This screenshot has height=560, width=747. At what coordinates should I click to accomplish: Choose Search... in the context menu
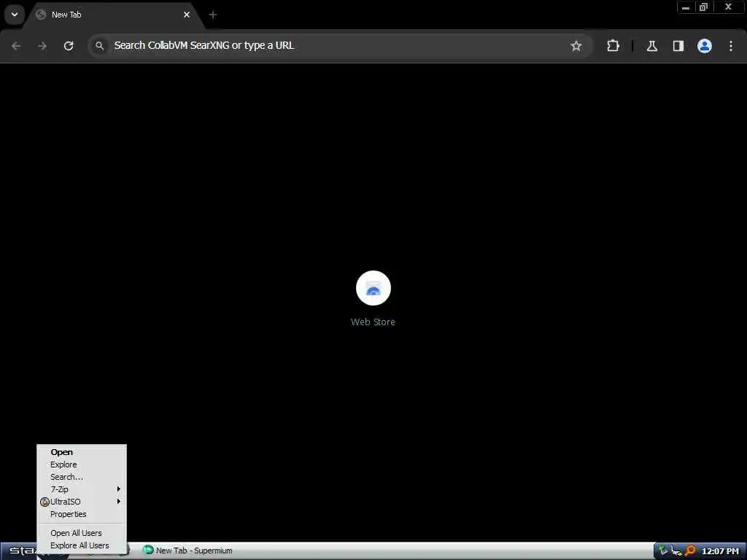point(82,477)
